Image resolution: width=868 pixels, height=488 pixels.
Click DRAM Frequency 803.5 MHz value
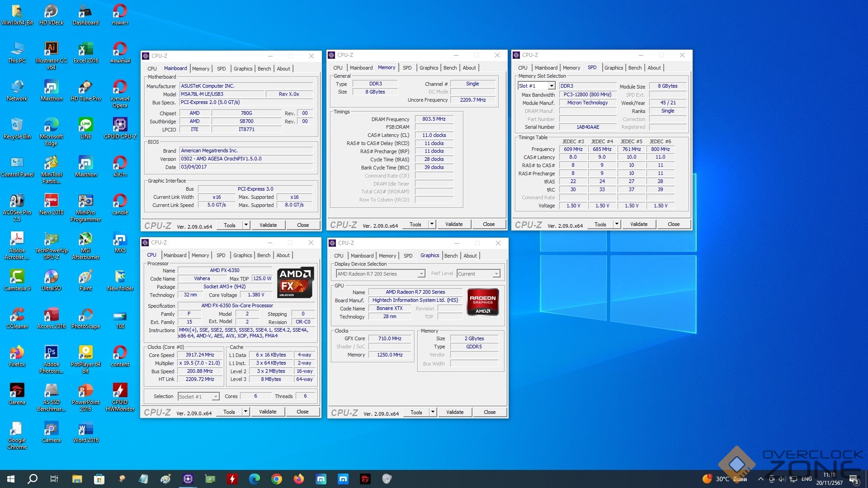(434, 119)
